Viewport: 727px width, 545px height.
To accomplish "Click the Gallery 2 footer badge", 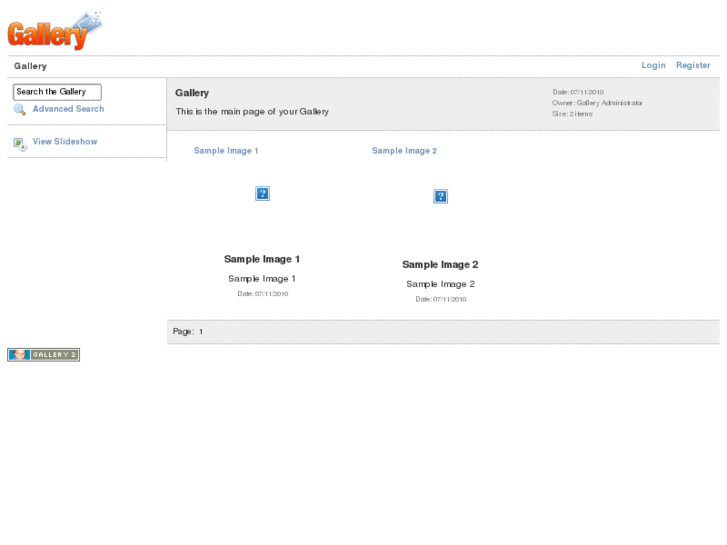I will 44,355.
